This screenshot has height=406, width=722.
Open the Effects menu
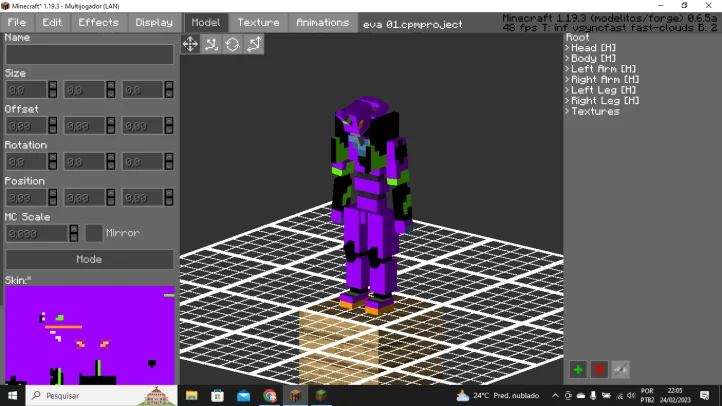(99, 23)
